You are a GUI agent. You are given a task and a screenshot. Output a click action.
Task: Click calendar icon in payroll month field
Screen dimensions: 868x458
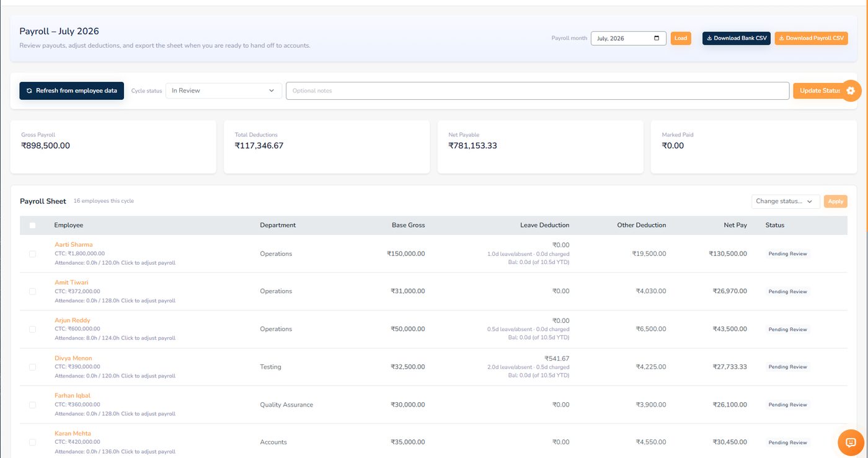click(x=657, y=38)
